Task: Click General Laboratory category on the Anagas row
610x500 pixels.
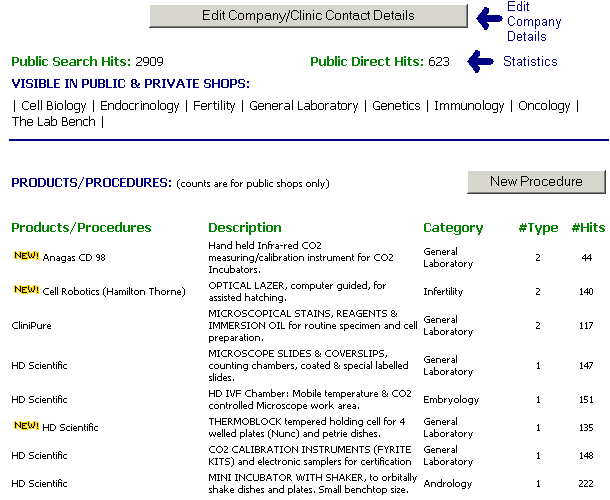Action: click(x=448, y=258)
